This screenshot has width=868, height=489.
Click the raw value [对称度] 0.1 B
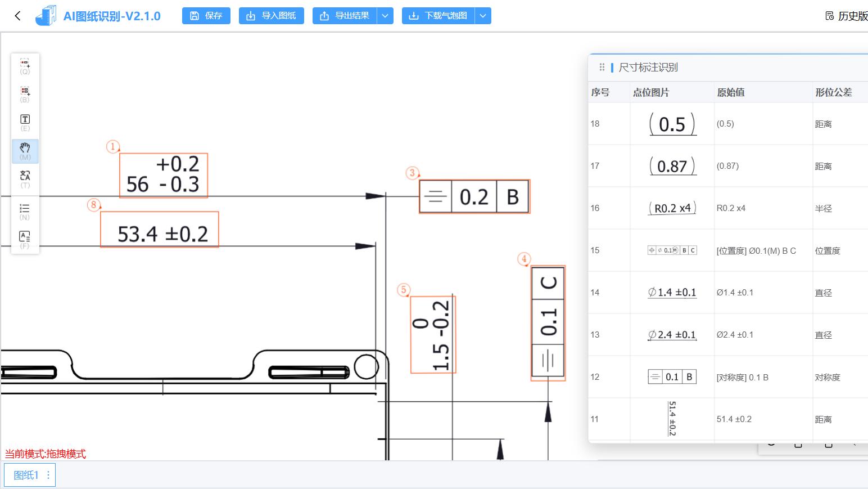click(x=742, y=377)
